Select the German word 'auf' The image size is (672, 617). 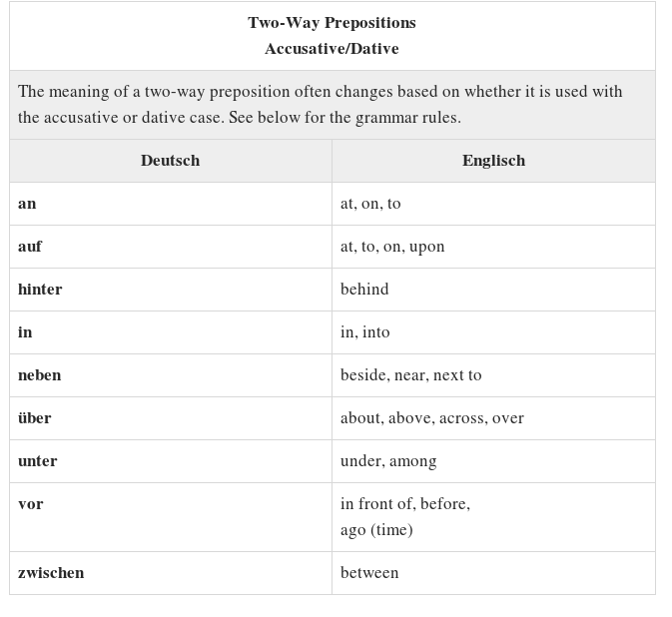(30, 247)
